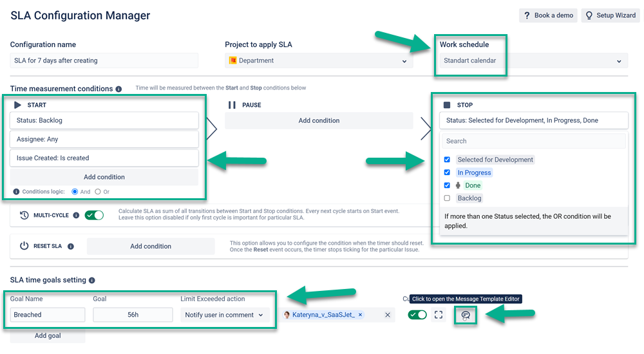The width and height of the screenshot is (644, 354).
Task: Click info icon beside SLA time goals setting
Action: pyautogui.click(x=92, y=281)
